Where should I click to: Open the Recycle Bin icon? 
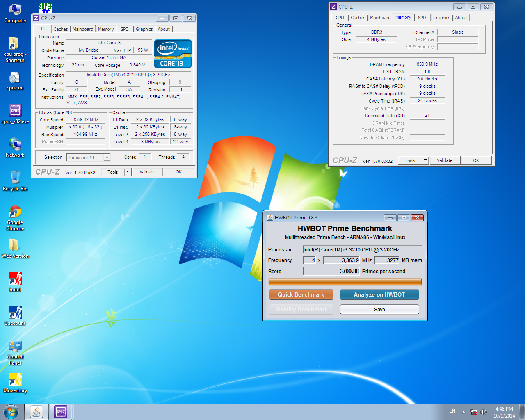(15, 181)
